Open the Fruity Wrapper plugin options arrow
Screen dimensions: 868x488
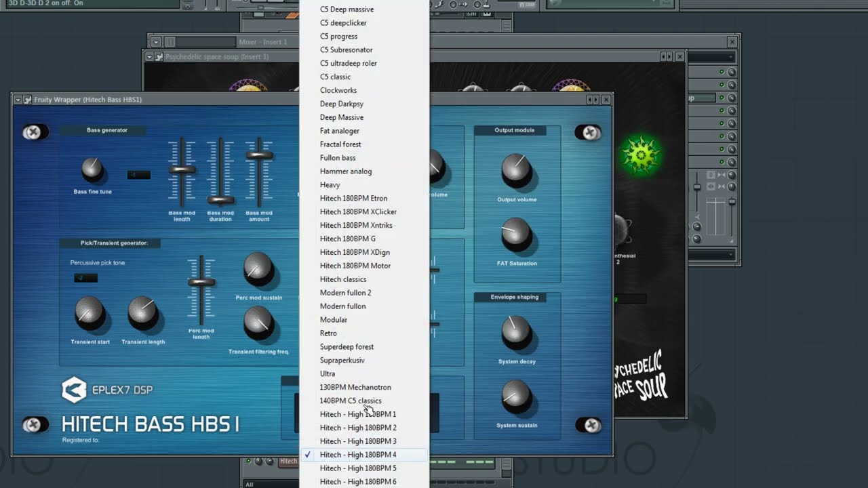coord(18,100)
